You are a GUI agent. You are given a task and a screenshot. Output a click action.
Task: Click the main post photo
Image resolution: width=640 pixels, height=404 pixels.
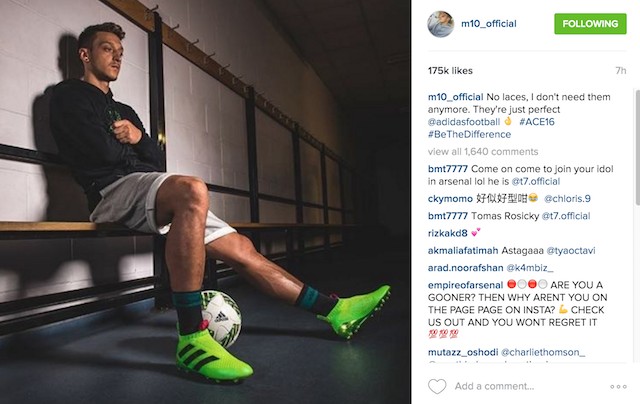coord(205,202)
